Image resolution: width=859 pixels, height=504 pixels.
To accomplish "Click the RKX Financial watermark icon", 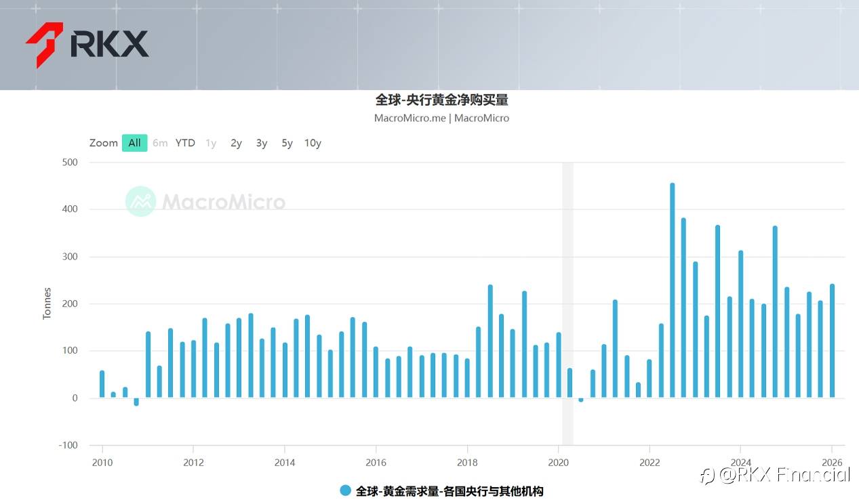I will tap(707, 476).
